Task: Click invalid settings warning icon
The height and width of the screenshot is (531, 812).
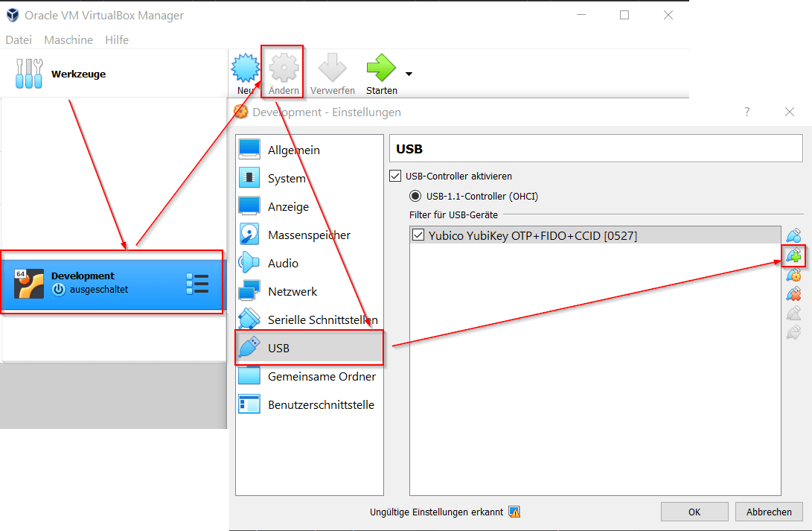Action: coord(514,512)
